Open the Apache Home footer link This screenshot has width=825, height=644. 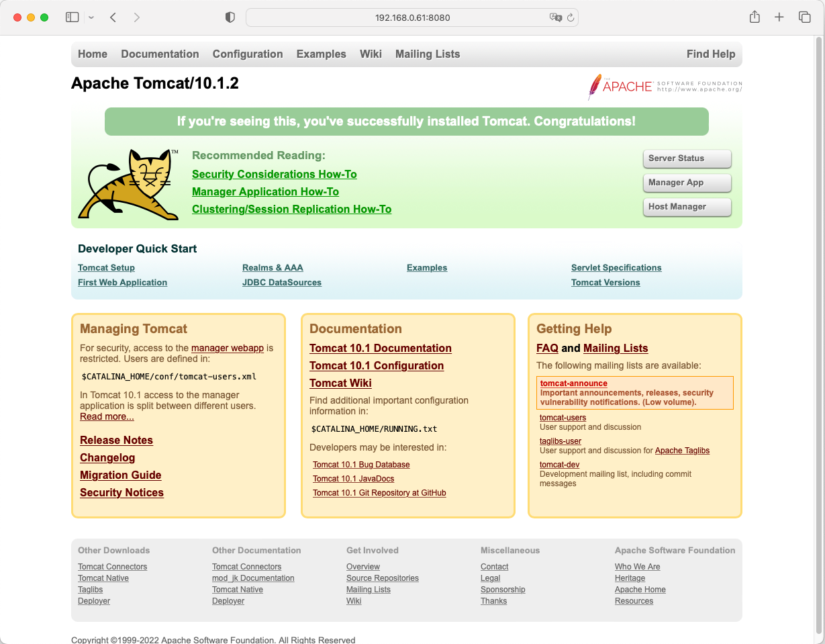coord(640,590)
